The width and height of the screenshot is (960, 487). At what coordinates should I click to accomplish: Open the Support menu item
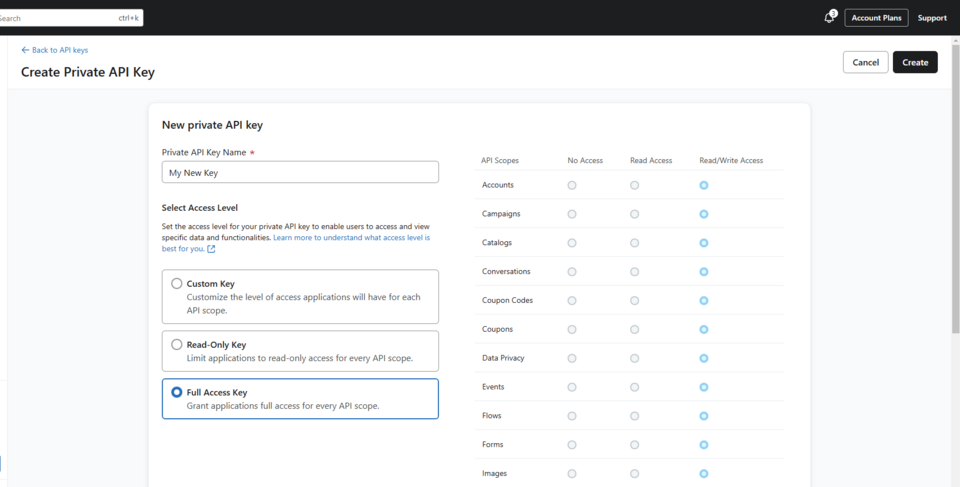point(931,17)
